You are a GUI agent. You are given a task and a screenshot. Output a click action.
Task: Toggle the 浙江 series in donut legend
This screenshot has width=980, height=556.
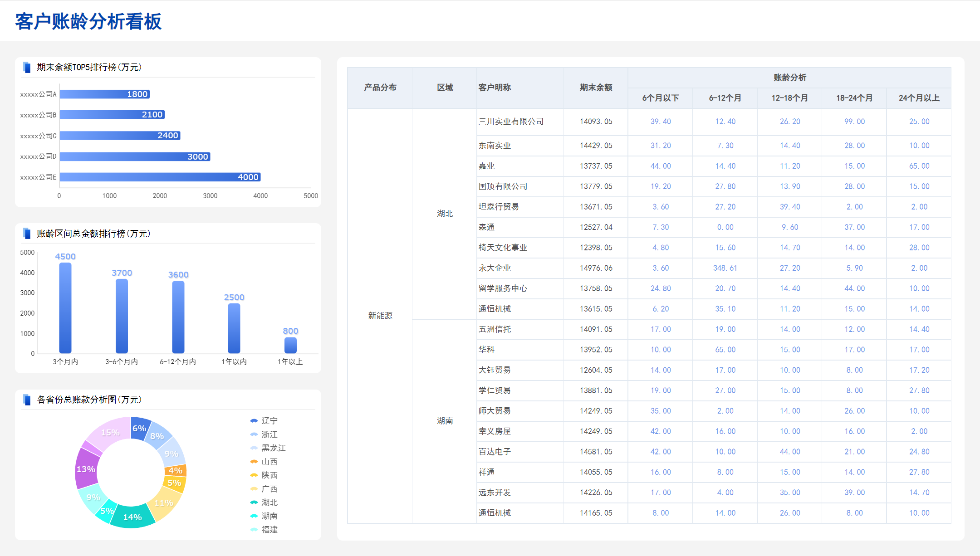pos(269,434)
